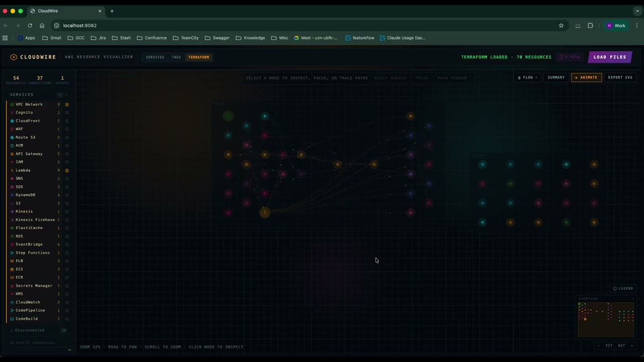Open the Legend panel
Screen dimensions: 644x362
point(622,289)
